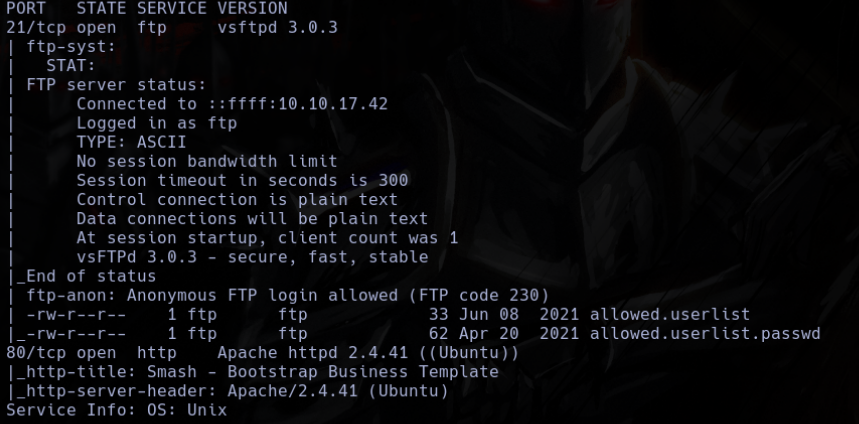Click the ftp-syst script heading
Image resolution: width=859 pixels, height=424 pixels.
[71, 46]
